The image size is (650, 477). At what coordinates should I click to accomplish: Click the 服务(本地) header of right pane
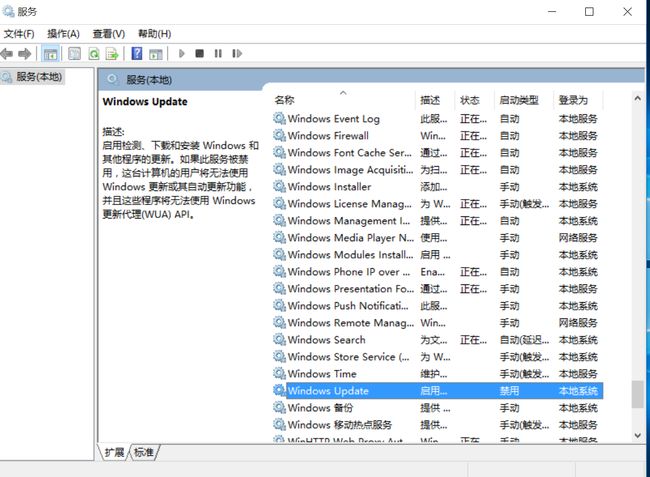point(149,80)
